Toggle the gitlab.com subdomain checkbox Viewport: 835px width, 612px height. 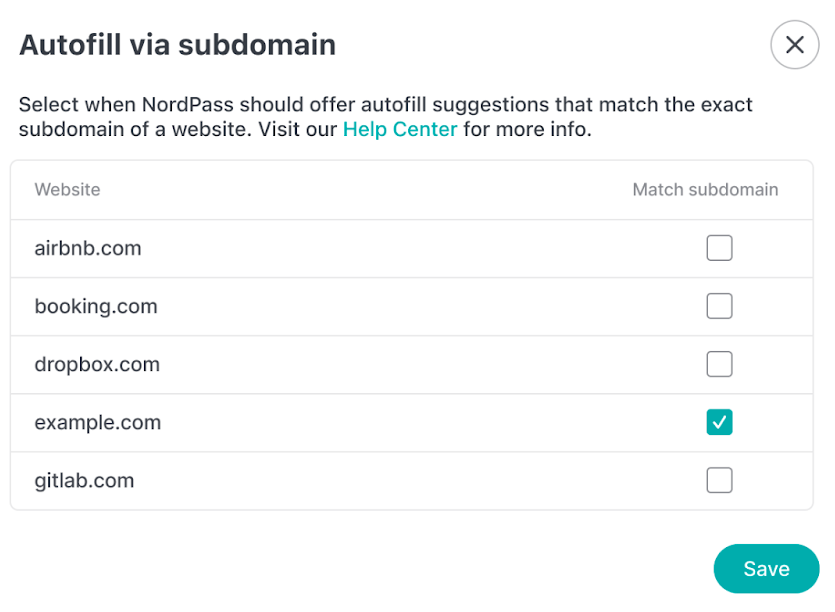click(719, 480)
